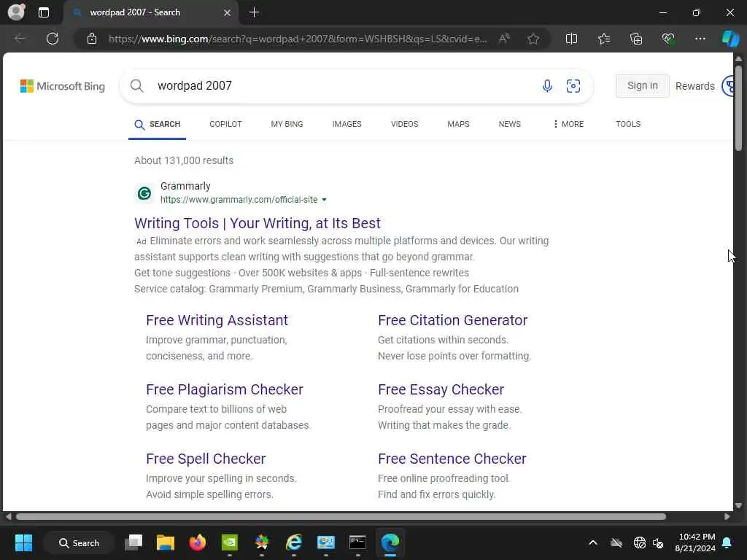Screen dimensions: 747x560
Task: Open visual search camera icon
Action: [573, 86]
